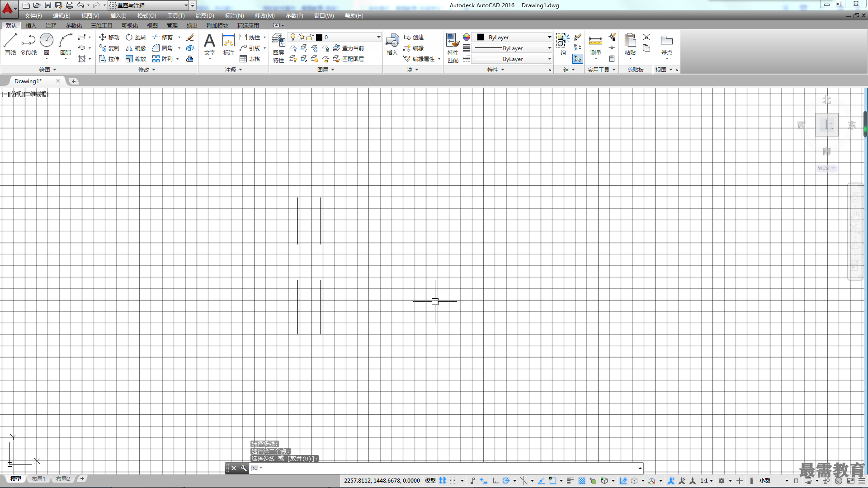Insert a Table (表格)
Image resolution: width=868 pixels, height=488 pixels.
point(250,59)
